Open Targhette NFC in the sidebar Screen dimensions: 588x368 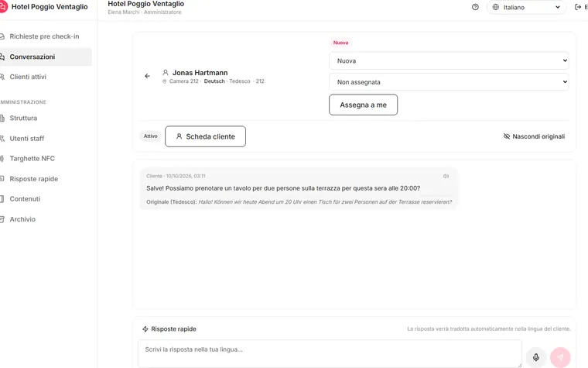[44, 159]
